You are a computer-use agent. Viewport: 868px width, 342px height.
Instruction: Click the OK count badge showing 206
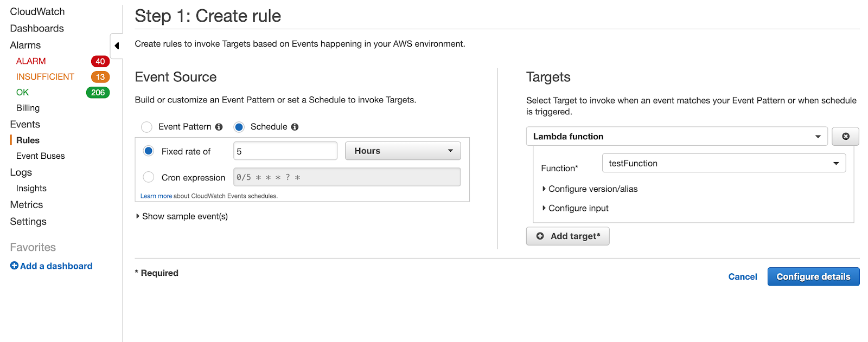tap(98, 93)
